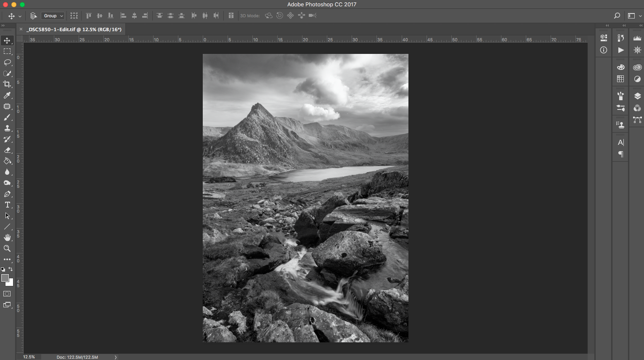This screenshot has height=360, width=644.
Task: Open the Navigator panel
Action: [x=637, y=50]
